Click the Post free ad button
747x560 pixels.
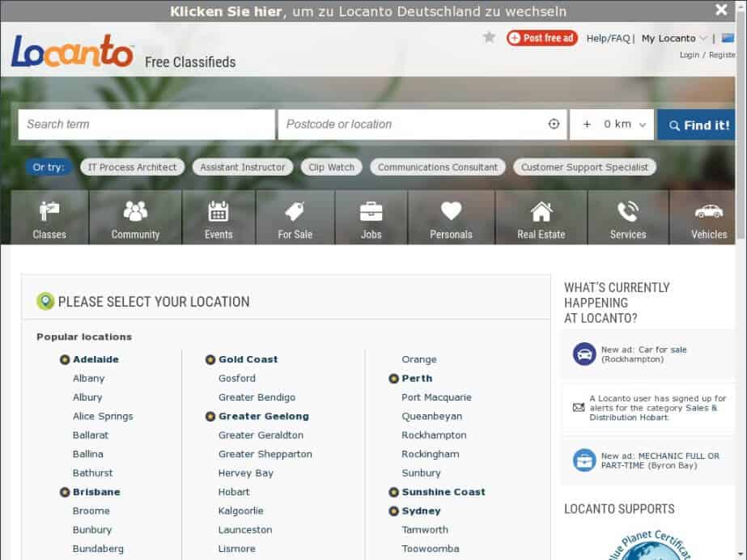pos(542,38)
